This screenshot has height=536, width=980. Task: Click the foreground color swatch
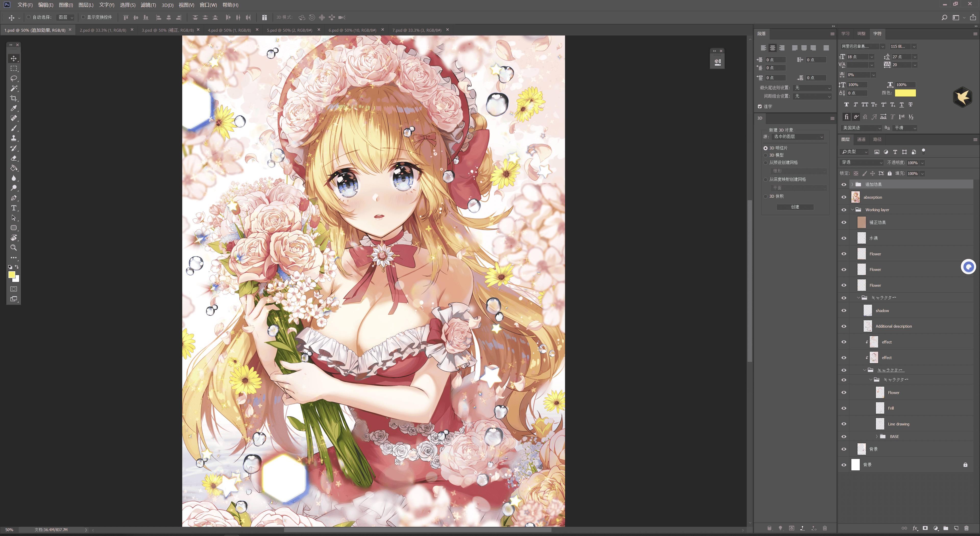coord(12,275)
